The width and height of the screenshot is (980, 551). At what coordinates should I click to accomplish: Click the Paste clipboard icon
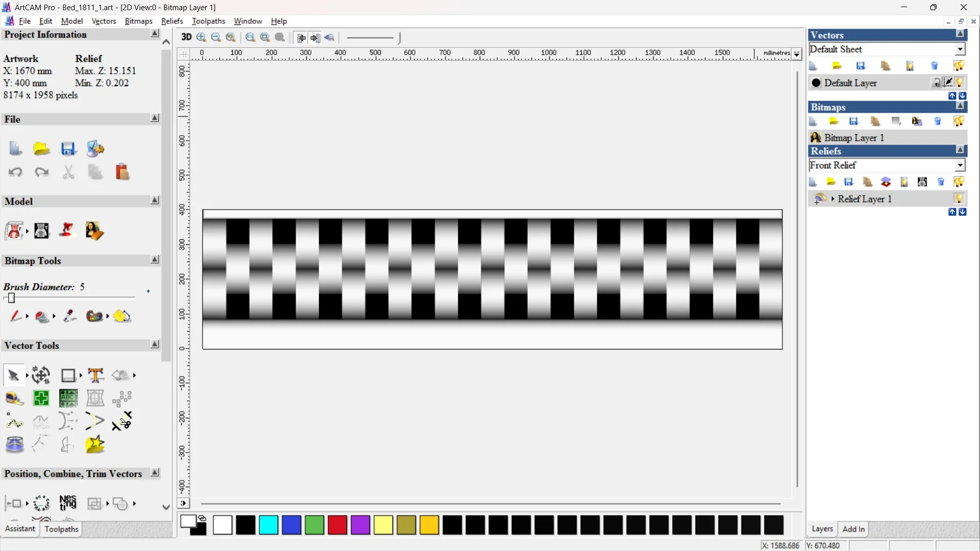pos(122,172)
